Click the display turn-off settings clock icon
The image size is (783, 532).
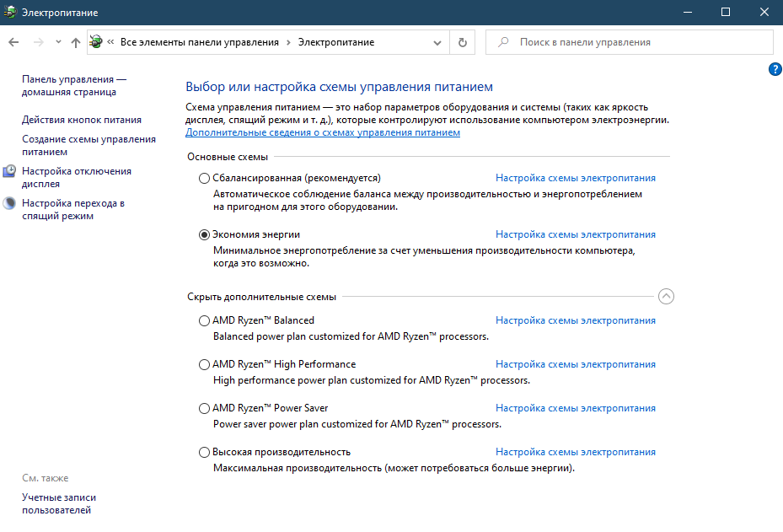(x=10, y=171)
